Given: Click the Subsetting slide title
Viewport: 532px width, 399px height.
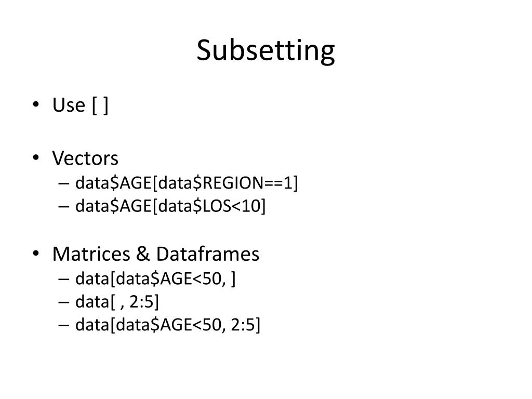Looking at the screenshot, I should 265,50.
